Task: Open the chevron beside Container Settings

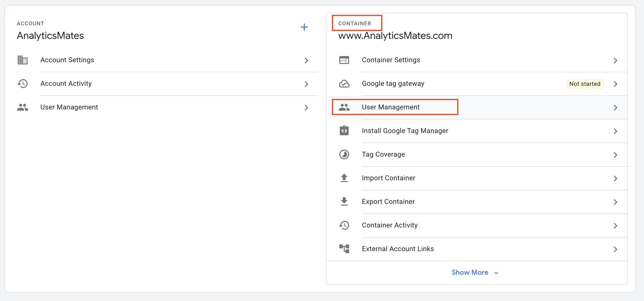Action: point(615,60)
